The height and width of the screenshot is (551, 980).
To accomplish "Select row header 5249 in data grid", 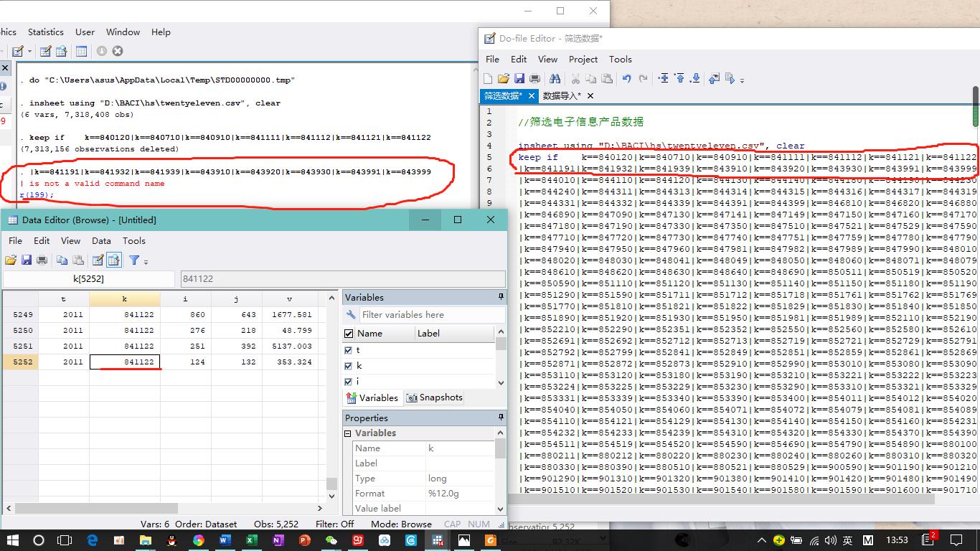I will tap(19, 314).
